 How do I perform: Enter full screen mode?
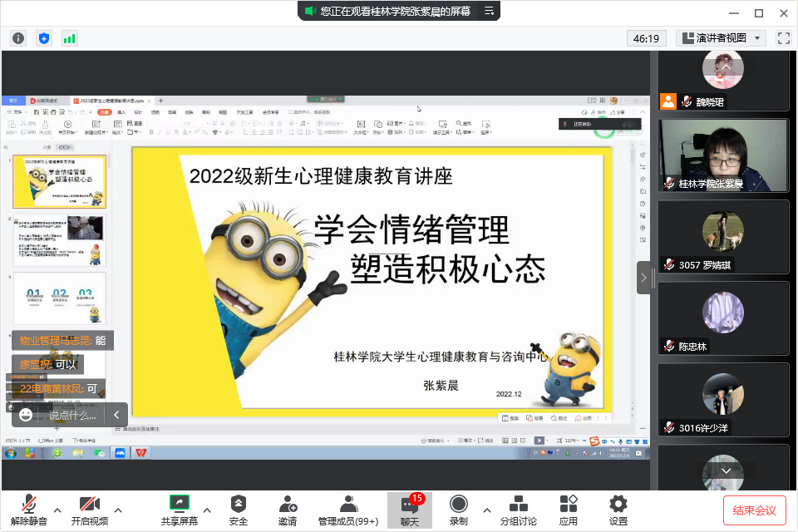coord(783,38)
